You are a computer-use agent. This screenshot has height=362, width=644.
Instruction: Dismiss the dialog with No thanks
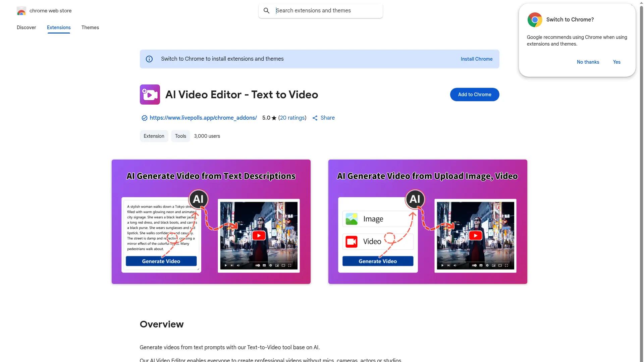pyautogui.click(x=588, y=62)
